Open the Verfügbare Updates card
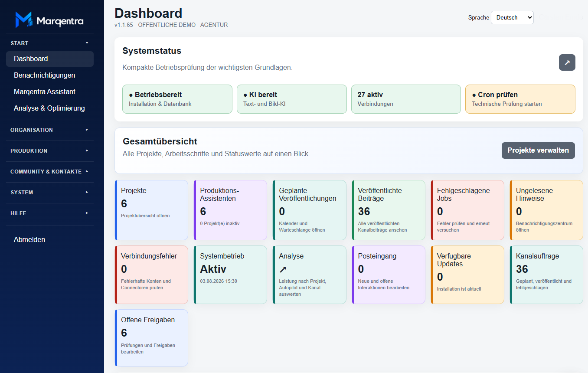 467,275
